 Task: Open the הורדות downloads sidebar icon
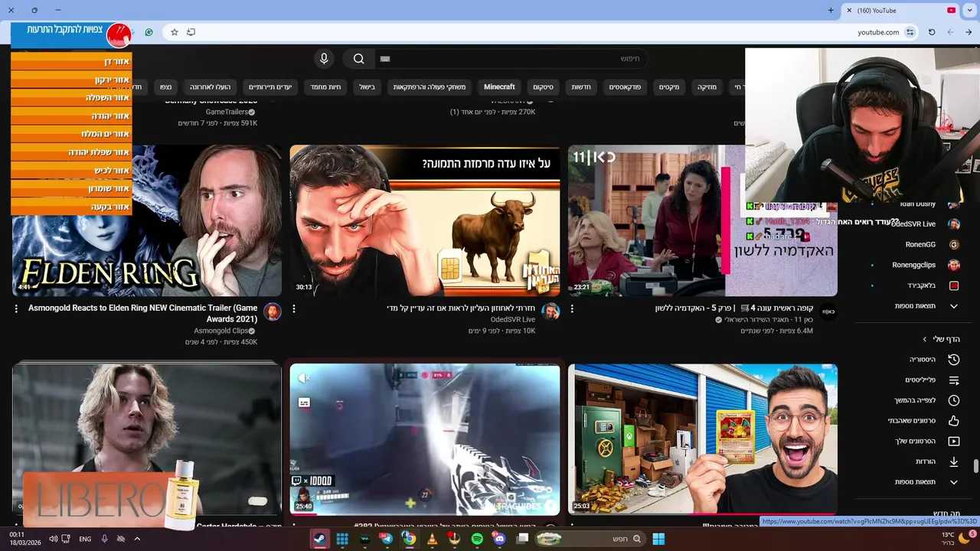954,461
